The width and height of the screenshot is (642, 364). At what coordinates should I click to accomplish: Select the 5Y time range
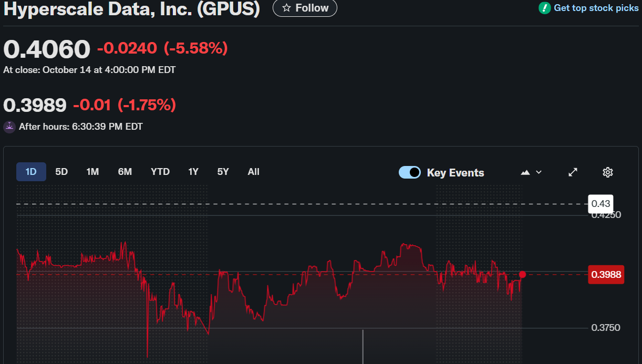(223, 172)
